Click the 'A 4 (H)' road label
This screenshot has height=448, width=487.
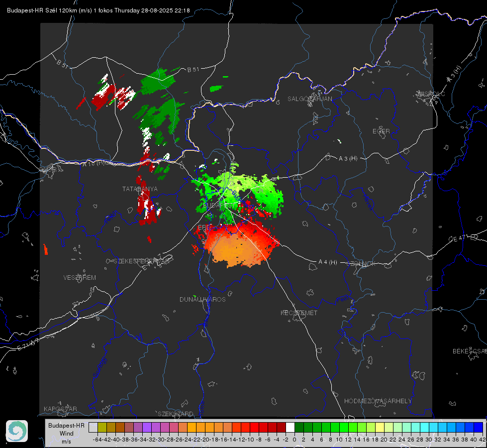click(328, 262)
